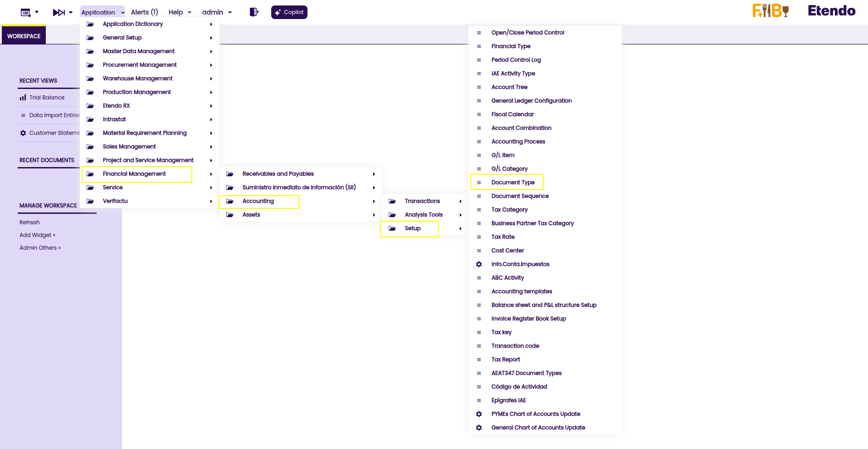The height and width of the screenshot is (449, 868).
Task: Click the logout door icon in the top bar
Action: click(254, 12)
